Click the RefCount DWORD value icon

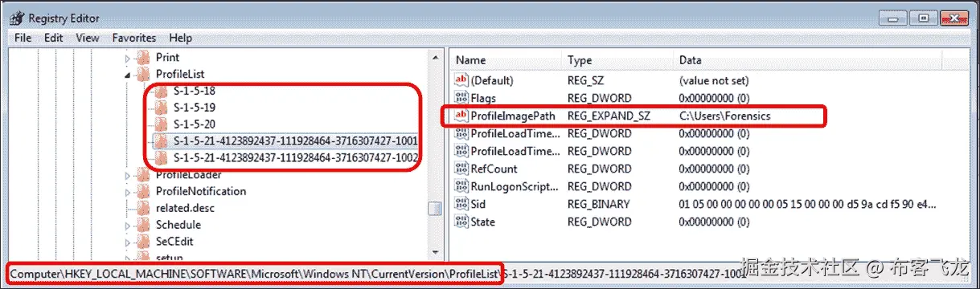click(461, 169)
